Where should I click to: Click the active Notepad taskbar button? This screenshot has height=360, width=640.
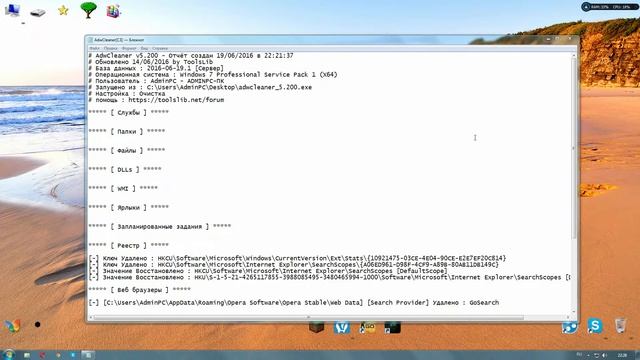pos(88,355)
